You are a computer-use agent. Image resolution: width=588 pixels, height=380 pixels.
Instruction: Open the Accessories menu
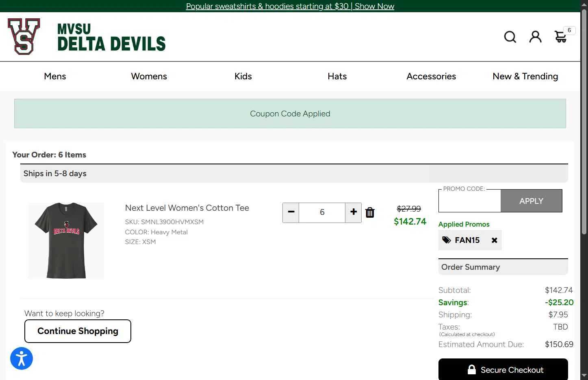431,76
